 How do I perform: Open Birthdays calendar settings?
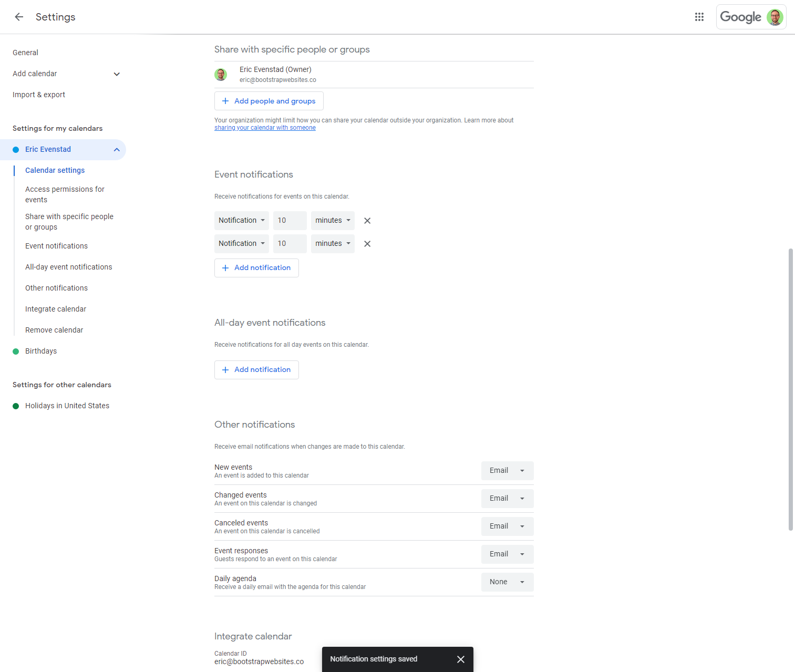pyautogui.click(x=41, y=351)
